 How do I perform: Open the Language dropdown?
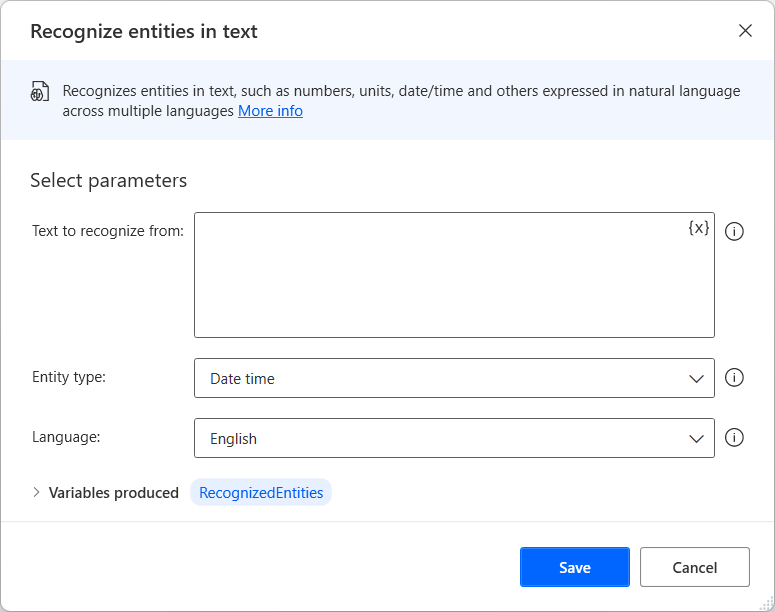(x=454, y=438)
